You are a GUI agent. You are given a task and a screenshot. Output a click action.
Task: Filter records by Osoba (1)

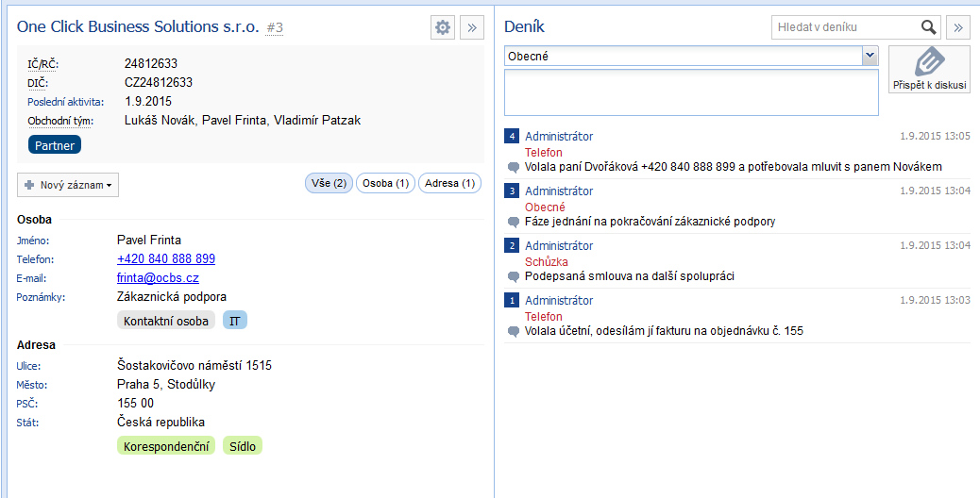coord(385,183)
